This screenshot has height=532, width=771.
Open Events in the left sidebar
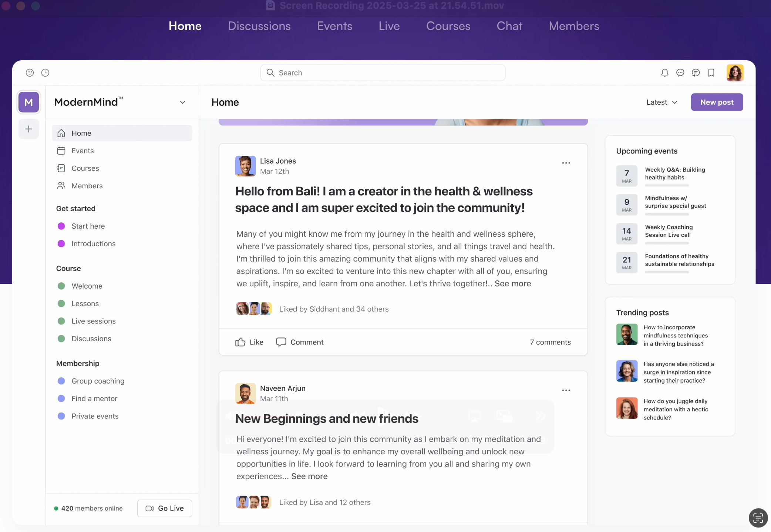coord(83,151)
